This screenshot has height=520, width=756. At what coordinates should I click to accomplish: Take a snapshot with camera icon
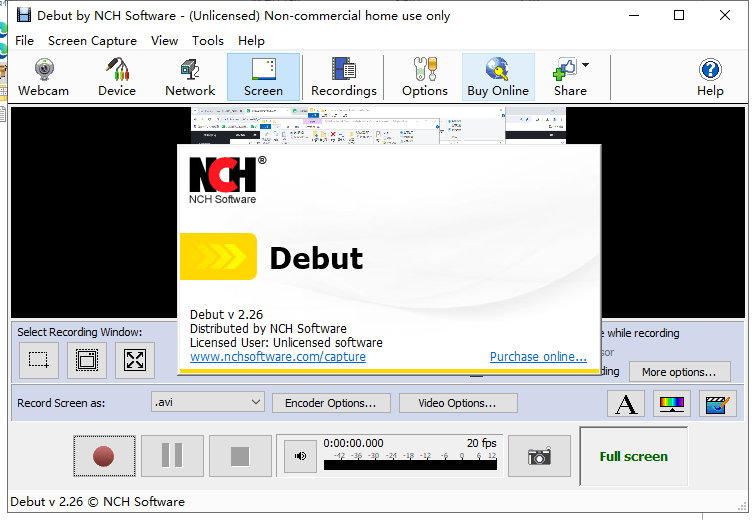[539, 456]
